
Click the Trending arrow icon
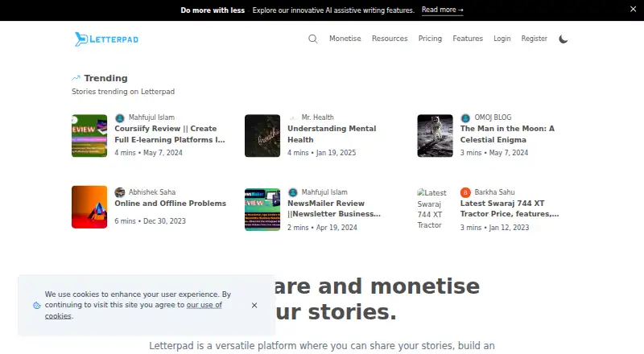pyautogui.click(x=76, y=77)
